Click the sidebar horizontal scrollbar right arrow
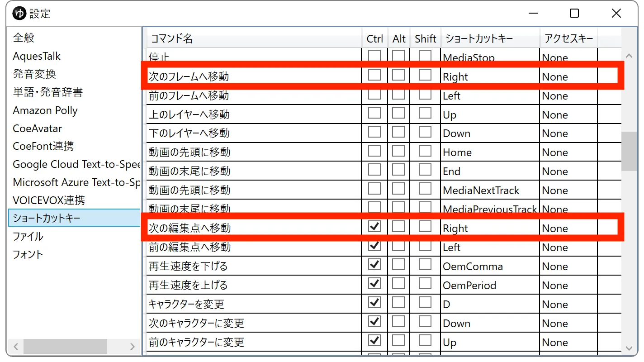The image size is (644, 362). [x=133, y=347]
